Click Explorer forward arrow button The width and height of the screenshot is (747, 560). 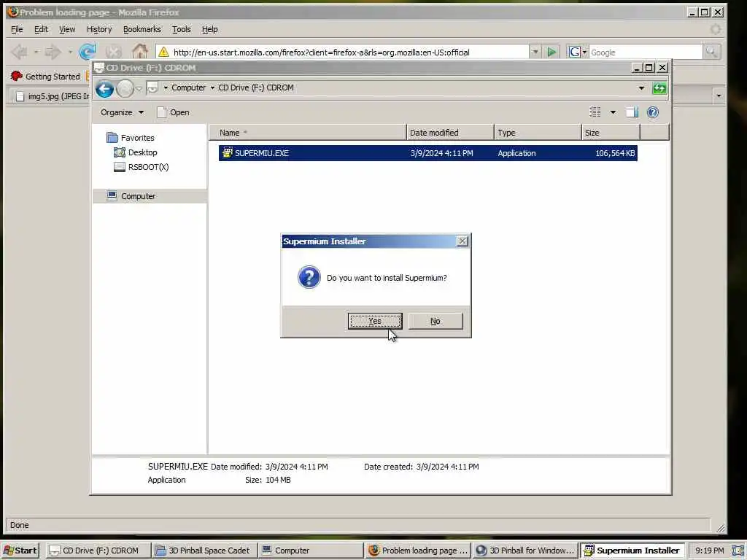[125, 88]
